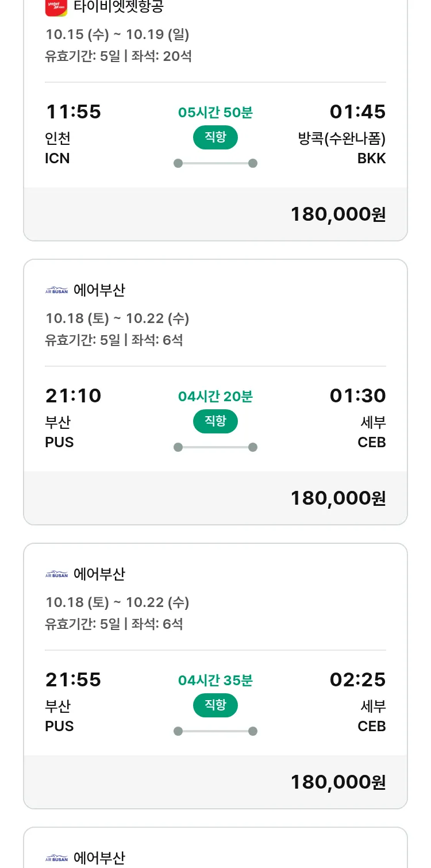The width and height of the screenshot is (431, 868).
Task: Click the route line icon under 04시간 20분
Action: pos(215,447)
